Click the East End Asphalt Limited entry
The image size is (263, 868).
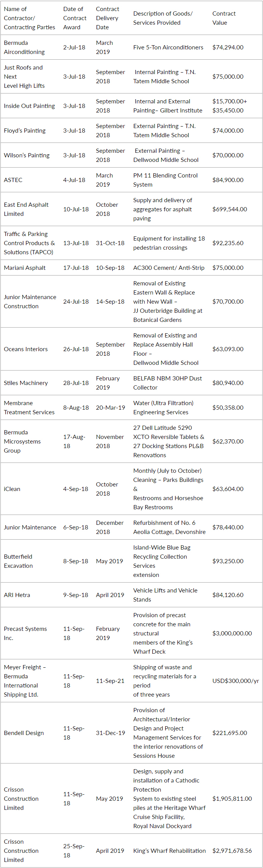click(26, 209)
